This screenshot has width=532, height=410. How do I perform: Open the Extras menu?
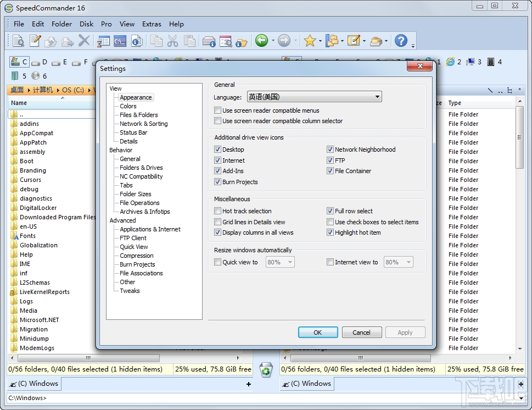152,24
